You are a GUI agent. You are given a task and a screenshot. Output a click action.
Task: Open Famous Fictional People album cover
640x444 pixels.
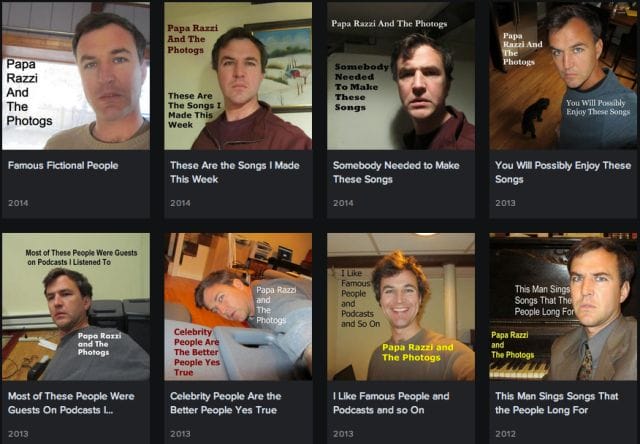76,76
